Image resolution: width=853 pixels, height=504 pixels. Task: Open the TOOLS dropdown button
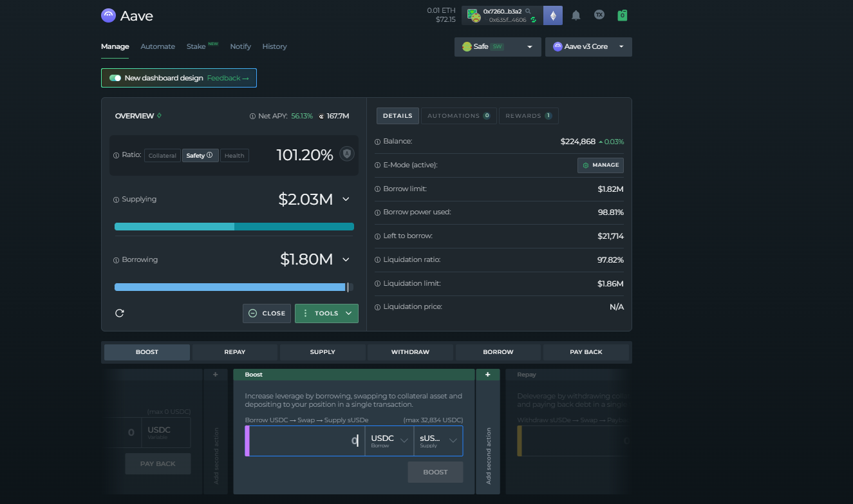326,313
